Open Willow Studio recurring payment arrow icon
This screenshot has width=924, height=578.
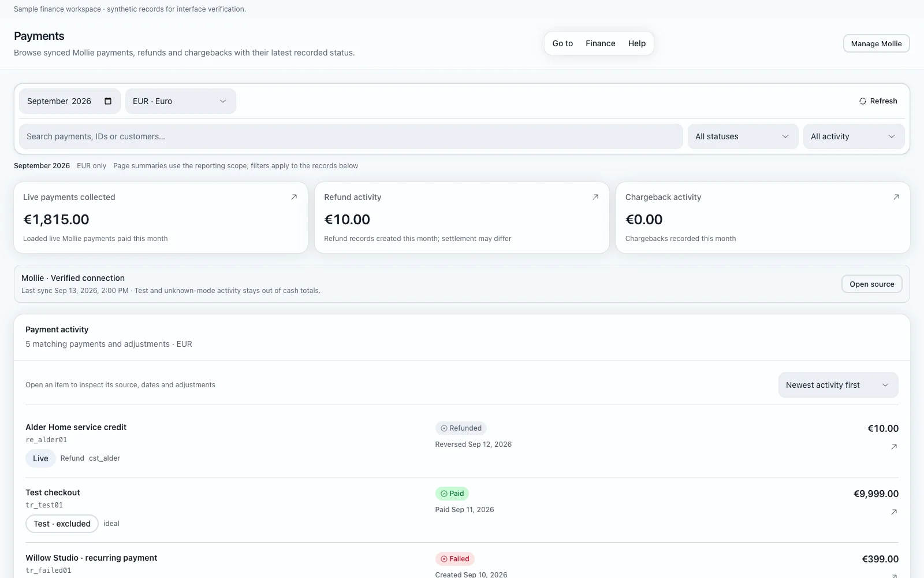894,576
